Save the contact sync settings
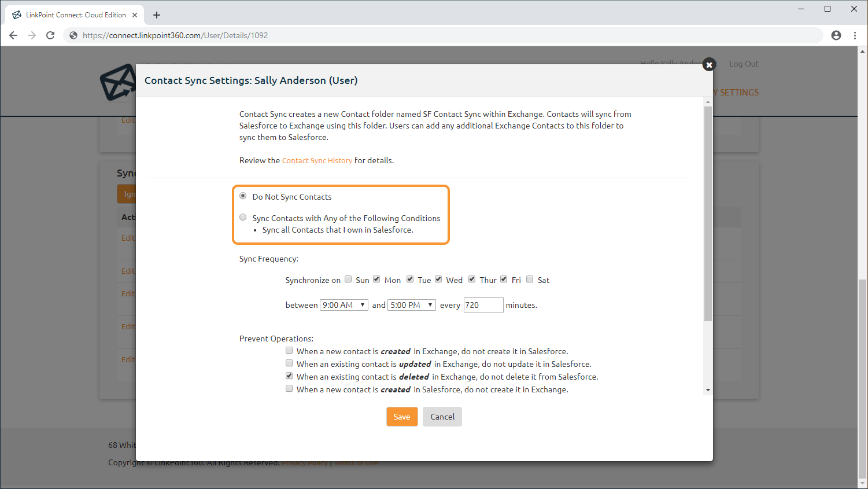The height and width of the screenshot is (489, 868). (x=402, y=417)
